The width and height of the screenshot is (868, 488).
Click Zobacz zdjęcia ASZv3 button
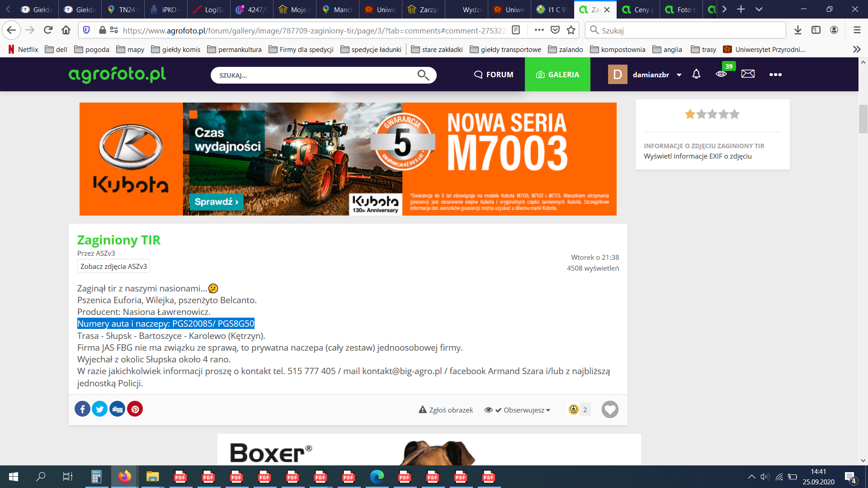tap(113, 266)
